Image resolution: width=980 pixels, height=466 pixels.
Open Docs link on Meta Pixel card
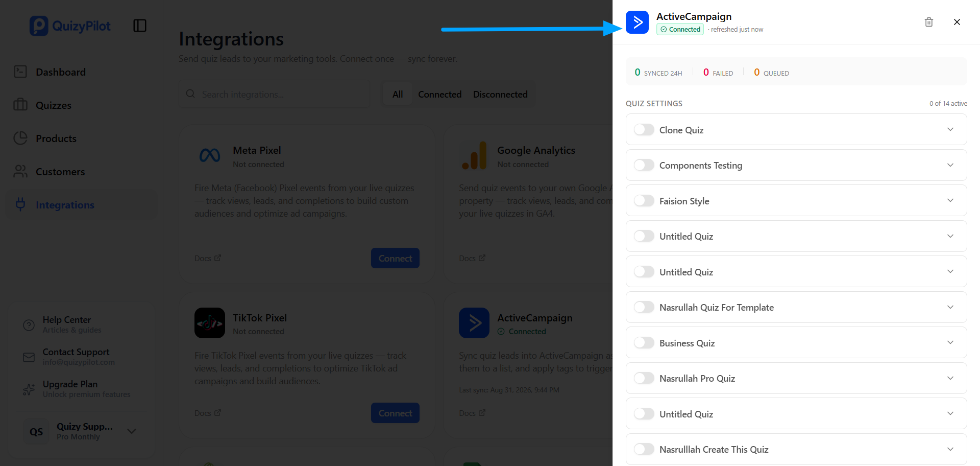pos(208,259)
